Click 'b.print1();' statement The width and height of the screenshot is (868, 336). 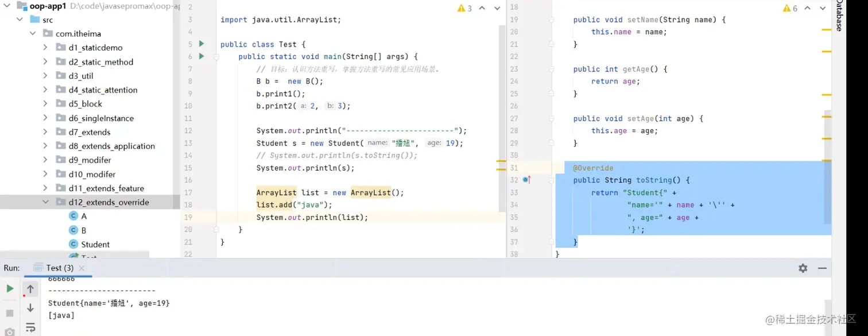[281, 94]
